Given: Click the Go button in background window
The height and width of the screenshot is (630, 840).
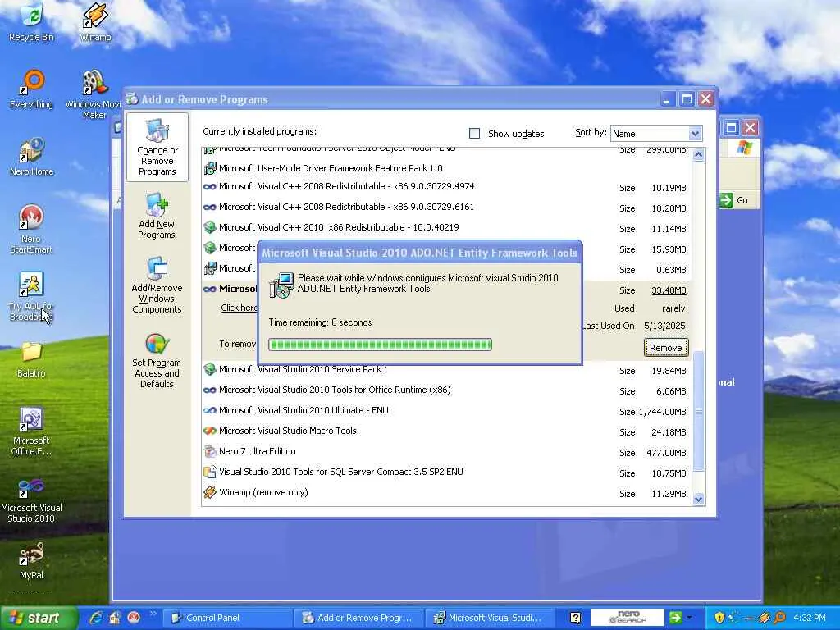Looking at the screenshot, I should 735,200.
